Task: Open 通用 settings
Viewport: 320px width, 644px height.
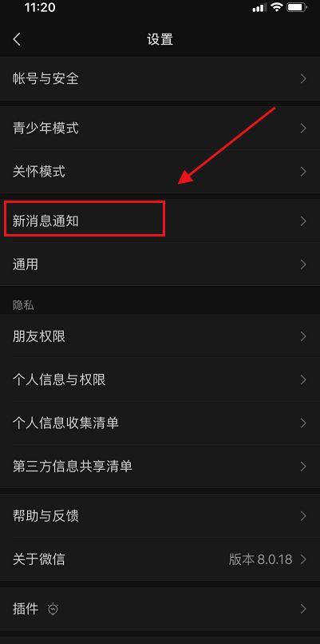Action: pyautogui.click(x=160, y=264)
